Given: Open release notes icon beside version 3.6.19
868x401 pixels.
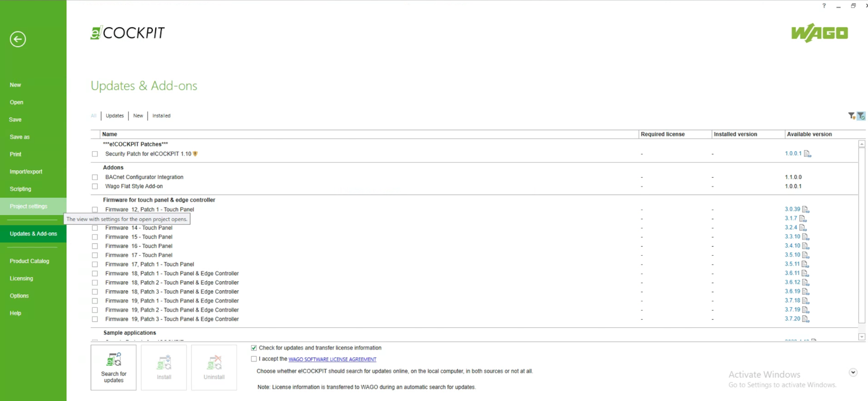Looking at the screenshot, I should [x=806, y=292].
